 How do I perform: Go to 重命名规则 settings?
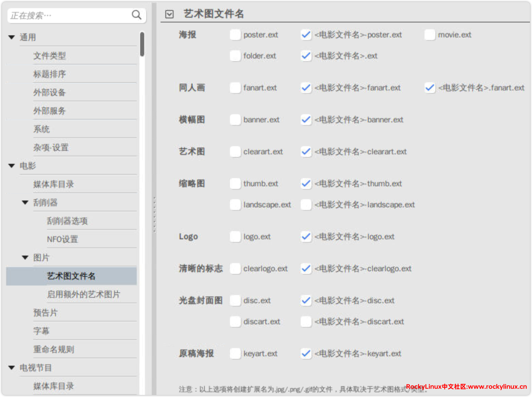pyautogui.click(x=54, y=349)
